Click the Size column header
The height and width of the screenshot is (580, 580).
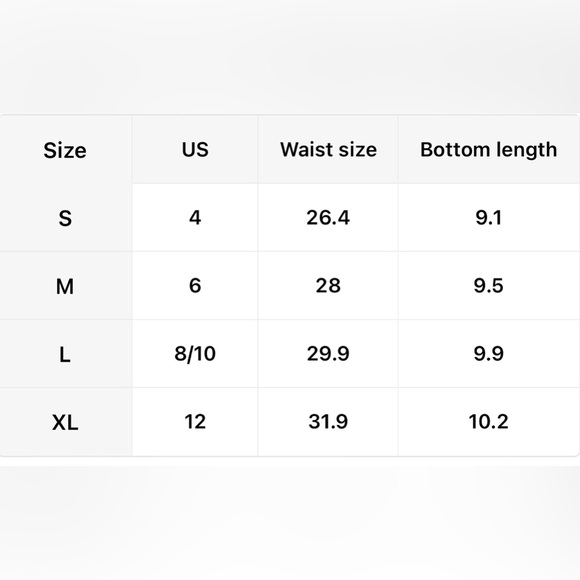(x=65, y=150)
